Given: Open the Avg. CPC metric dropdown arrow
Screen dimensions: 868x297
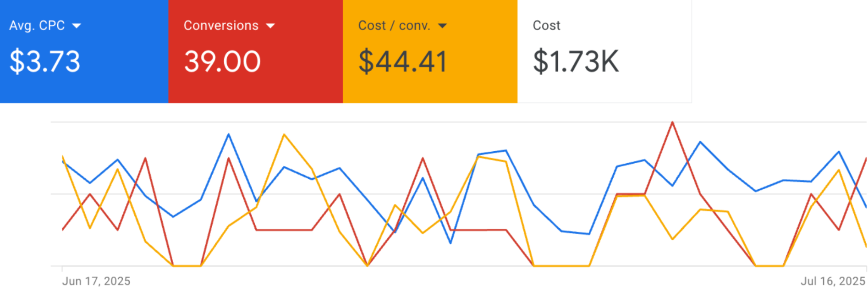Looking at the screenshot, I should click(77, 26).
